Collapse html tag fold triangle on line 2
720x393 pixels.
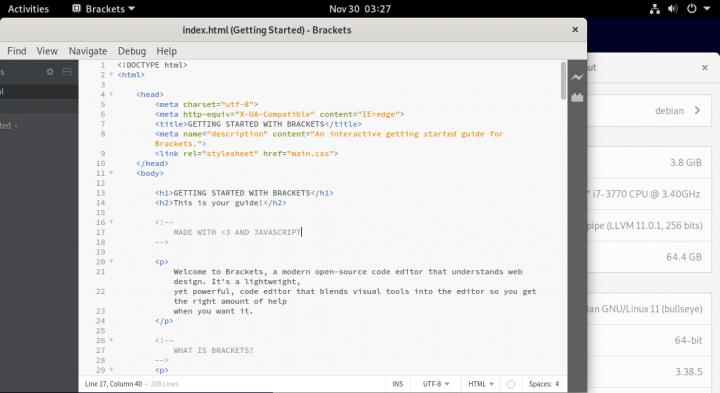pos(111,74)
